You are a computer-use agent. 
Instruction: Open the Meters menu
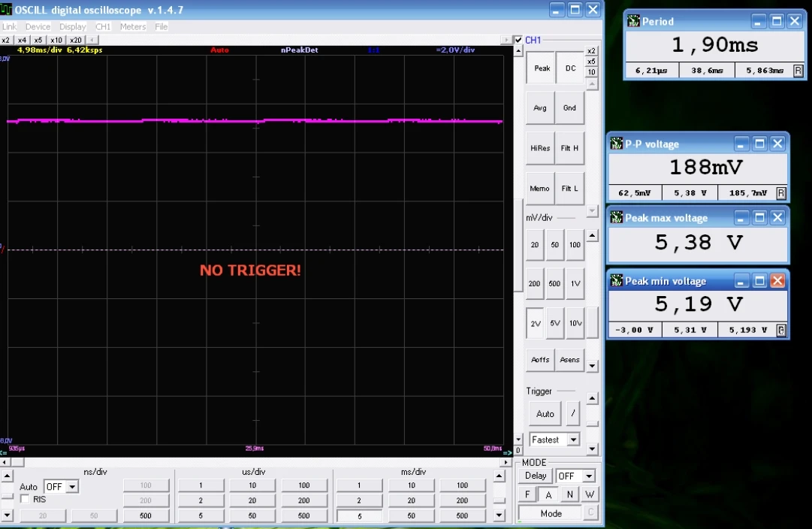tap(133, 26)
